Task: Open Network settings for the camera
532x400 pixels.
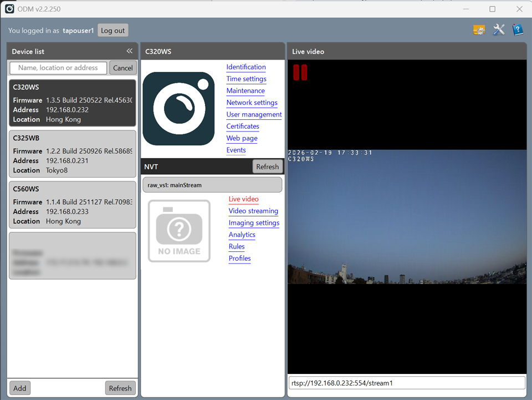Action: [x=252, y=103]
